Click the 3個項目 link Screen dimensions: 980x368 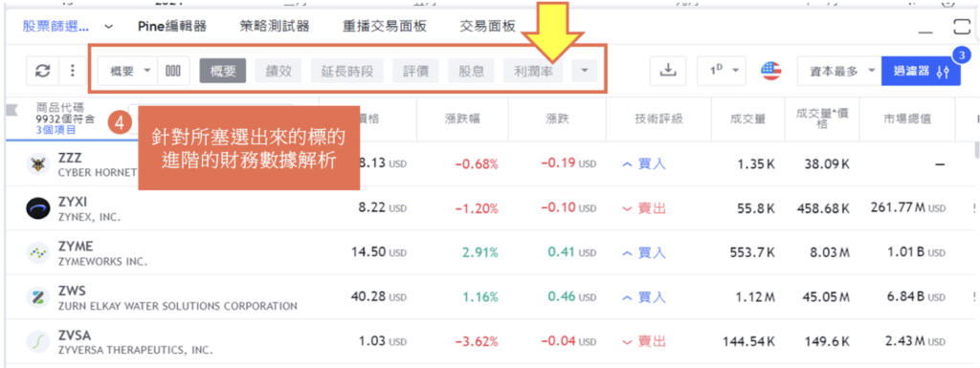click(56, 130)
